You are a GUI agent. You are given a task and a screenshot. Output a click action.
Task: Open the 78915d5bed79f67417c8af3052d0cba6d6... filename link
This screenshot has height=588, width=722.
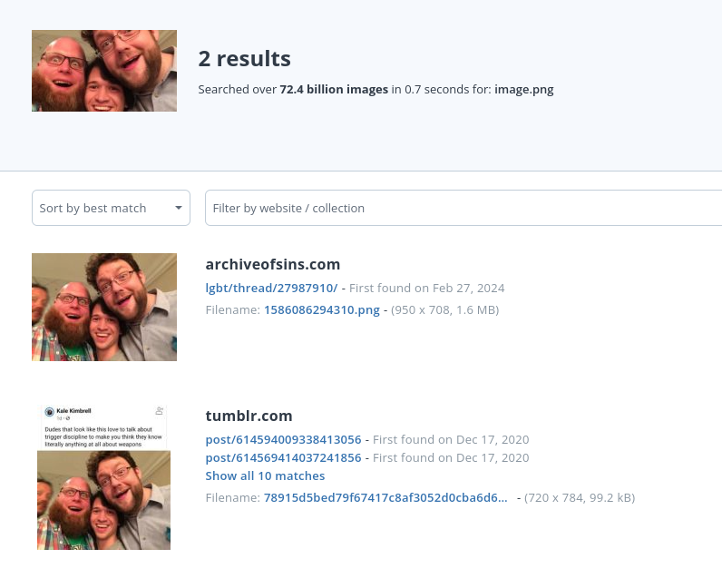coord(385,497)
